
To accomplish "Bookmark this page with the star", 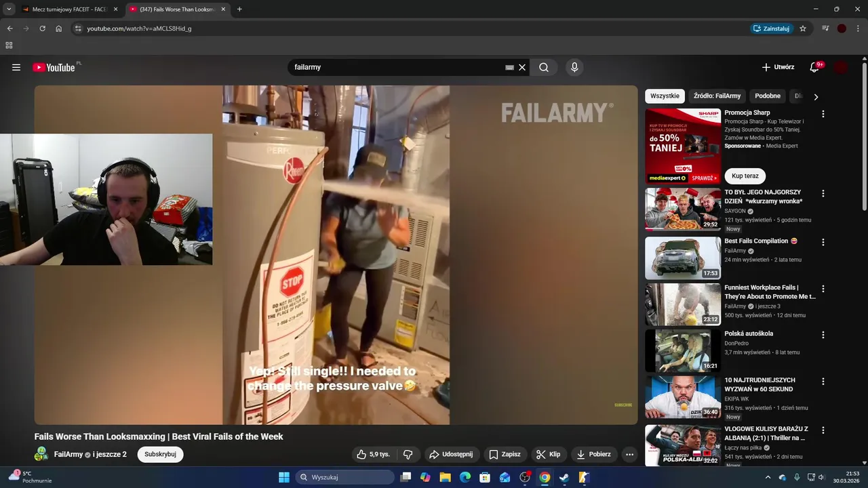I will (803, 28).
